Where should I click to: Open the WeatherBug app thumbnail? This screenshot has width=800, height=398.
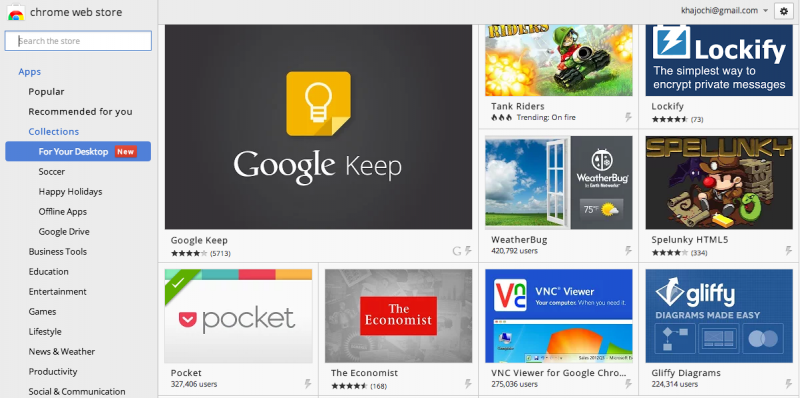(559, 183)
